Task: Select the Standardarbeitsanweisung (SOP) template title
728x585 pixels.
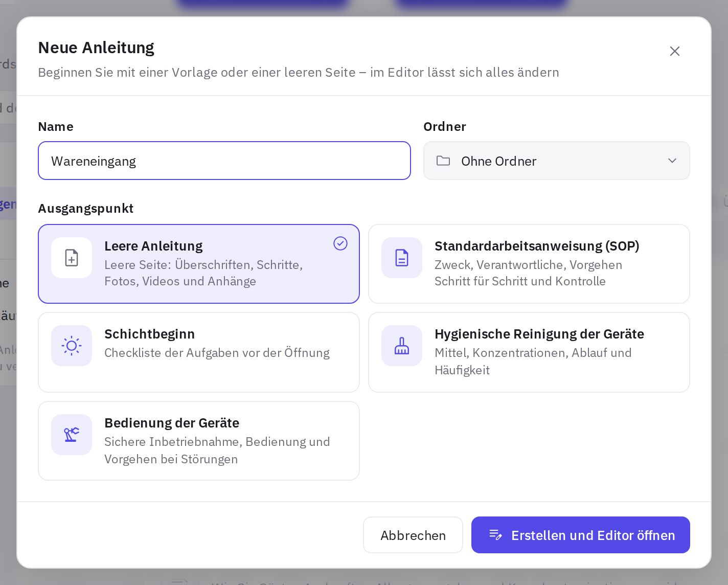Action: pyautogui.click(x=537, y=246)
